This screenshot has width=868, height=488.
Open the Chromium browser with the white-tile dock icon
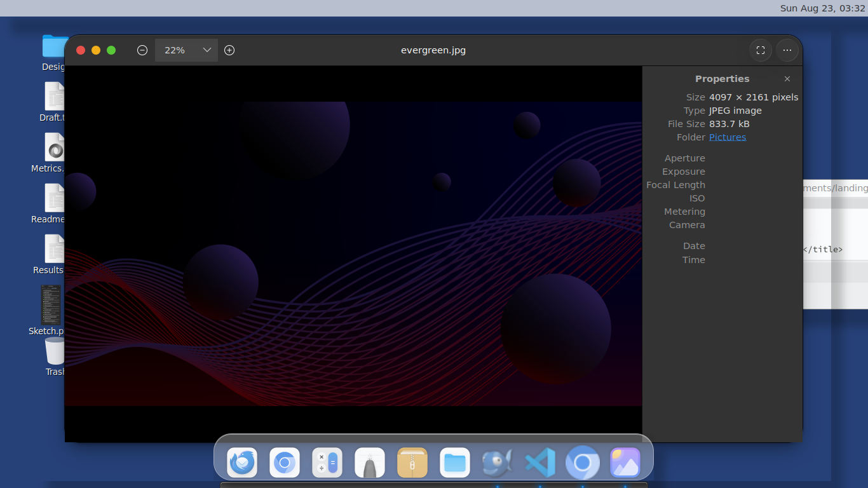click(x=285, y=463)
